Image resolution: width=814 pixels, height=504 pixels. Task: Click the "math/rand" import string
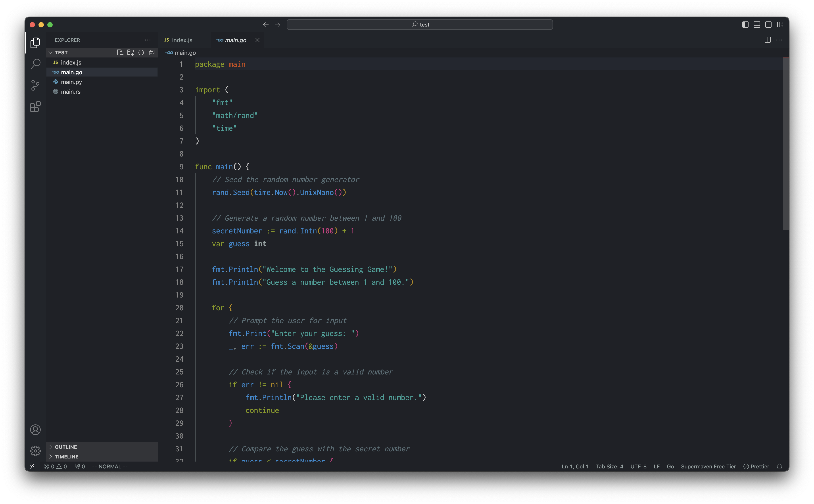pyautogui.click(x=235, y=116)
